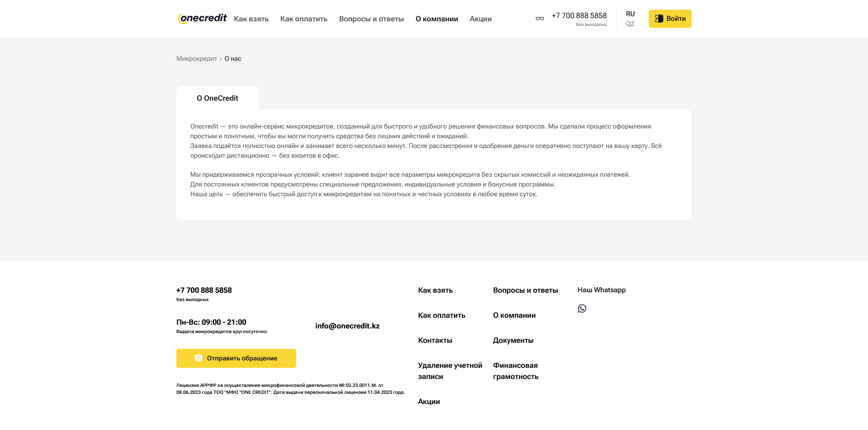Follow the 'Микрокредит' breadcrumb link
868x430 pixels.
pyautogui.click(x=197, y=58)
